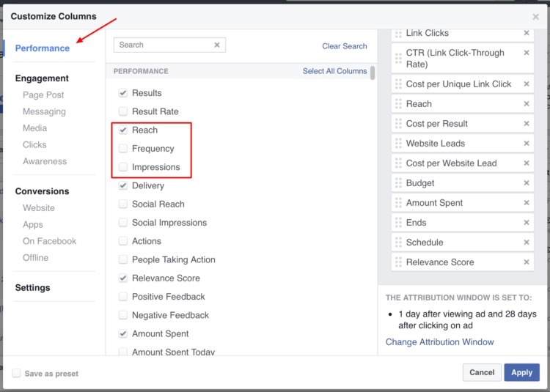The width and height of the screenshot is (550, 392).
Task: Close the Customize Columns dialog
Action: (x=535, y=16)
